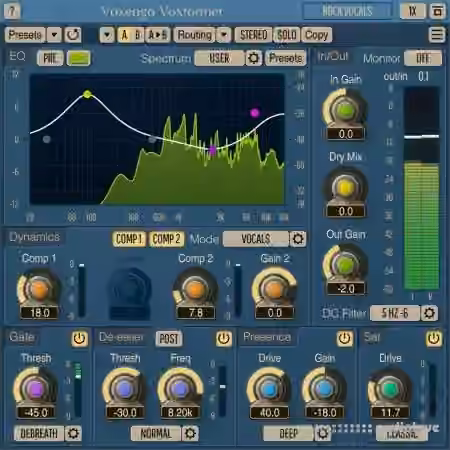Open the dynamics VOCALS mode selector

pyautogui.click(x=256, y=239)
